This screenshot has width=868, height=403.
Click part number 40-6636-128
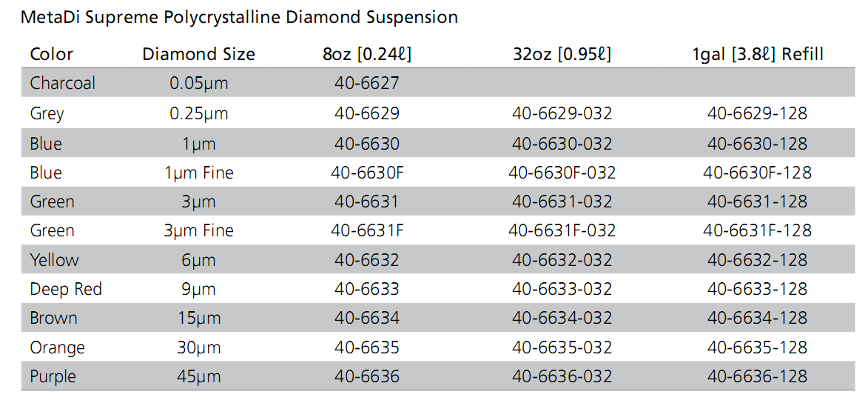click(x=757, y=377)
